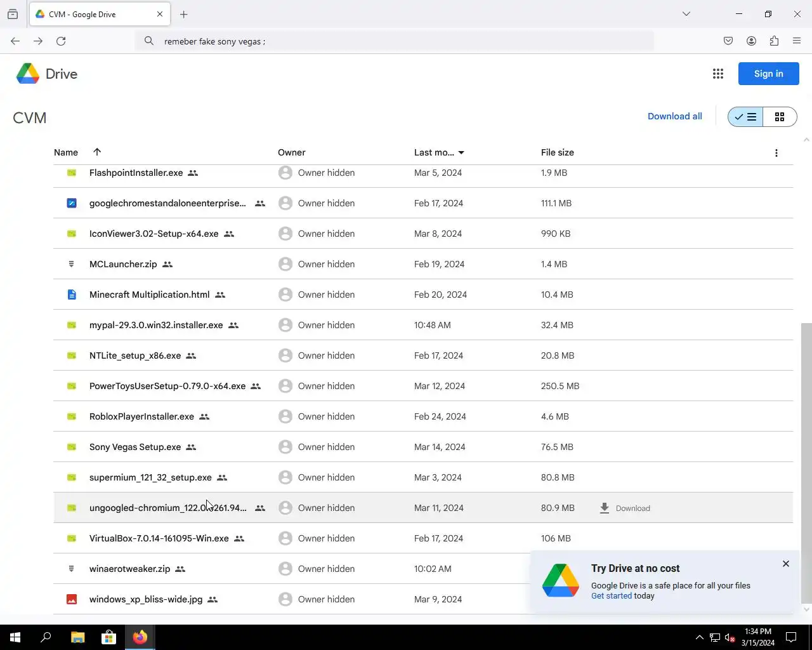The width and height of the screenshot is (812, 650).
Task: Click the 10:48 AM modified time
Action: [433, 325]
